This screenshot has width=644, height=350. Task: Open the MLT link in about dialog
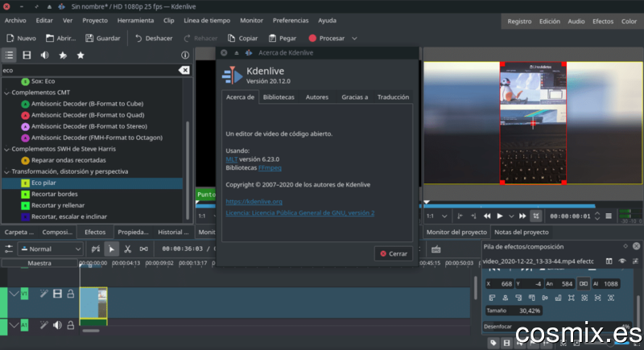tap(232, 159)
